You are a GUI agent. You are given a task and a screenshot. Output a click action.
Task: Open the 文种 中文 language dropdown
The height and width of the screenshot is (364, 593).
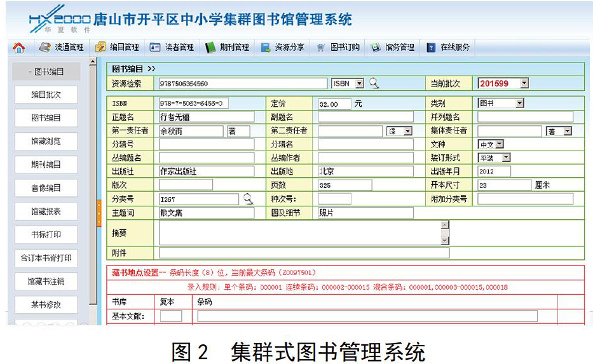tap(491, 144)
